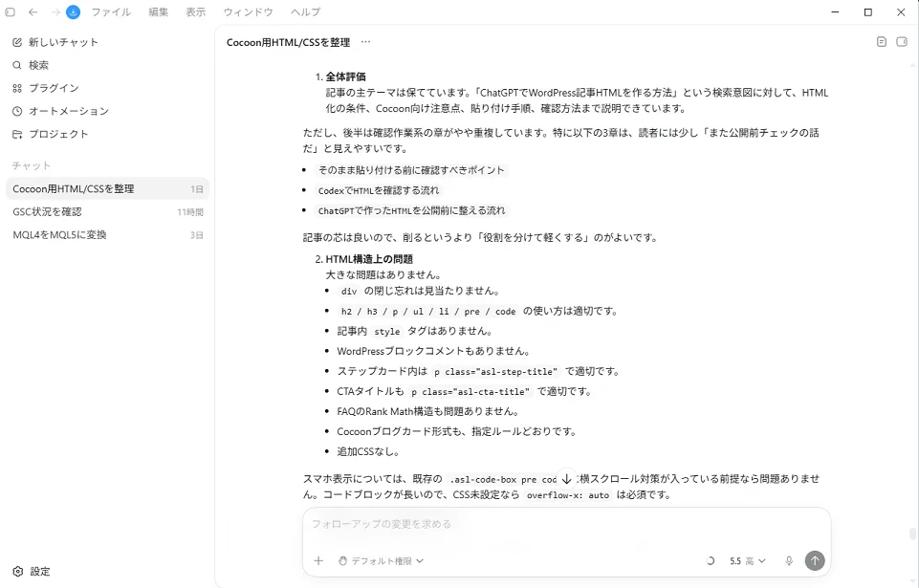The image size is (919, 588).
Task: Click the 11時間 timestamp on GSC chat
Action: [x=190, y=212]
